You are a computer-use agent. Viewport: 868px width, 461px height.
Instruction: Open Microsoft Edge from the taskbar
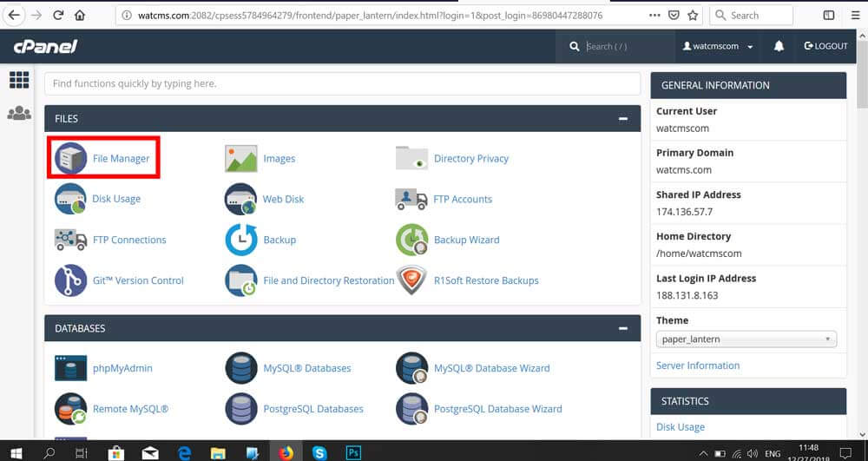pos(184,453)
